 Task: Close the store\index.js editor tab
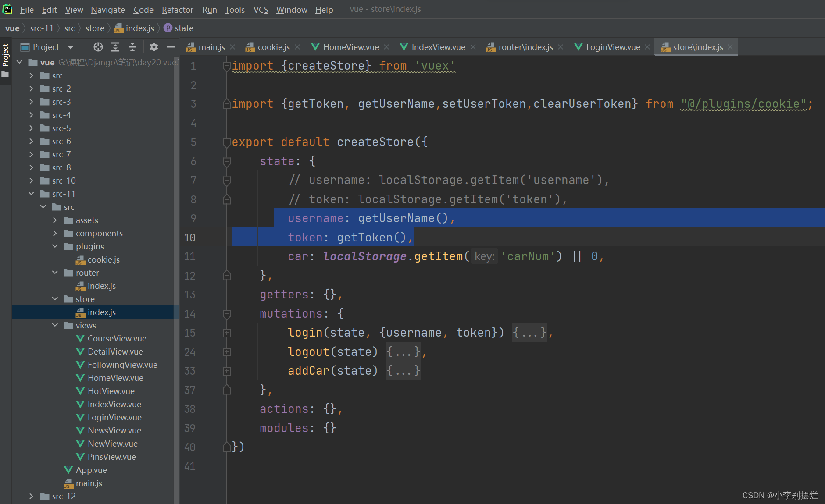[730, 47]
